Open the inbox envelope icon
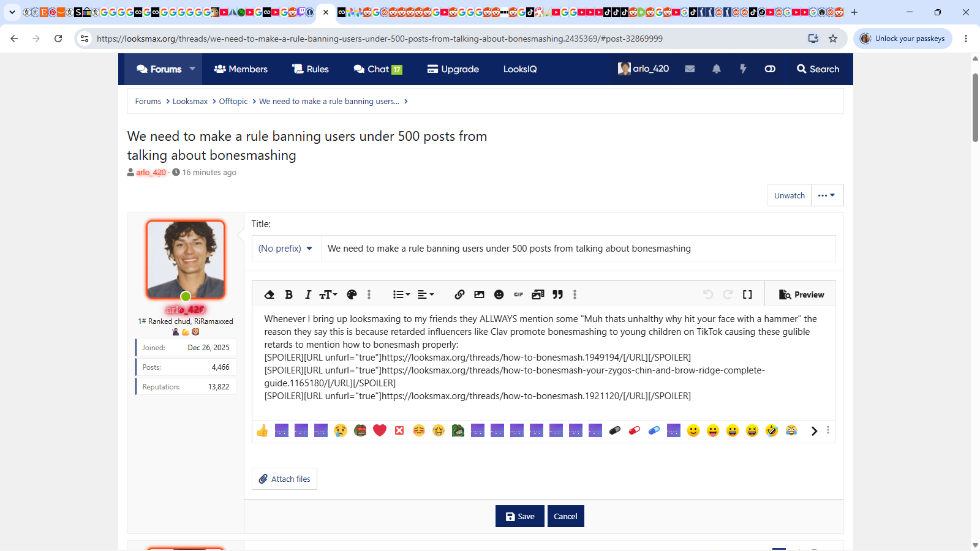Viewport: 980px width, 551px height. (690, 69)
